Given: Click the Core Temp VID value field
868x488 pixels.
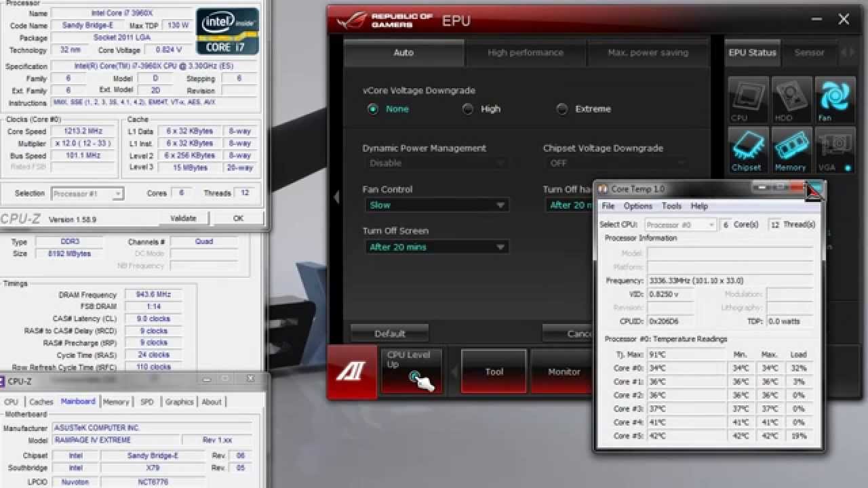Looking at the screenshot, I should coord(671,294).
